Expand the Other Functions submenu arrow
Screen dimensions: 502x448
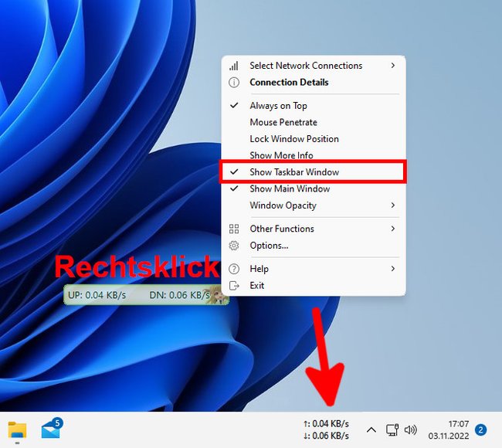point(393,229)
